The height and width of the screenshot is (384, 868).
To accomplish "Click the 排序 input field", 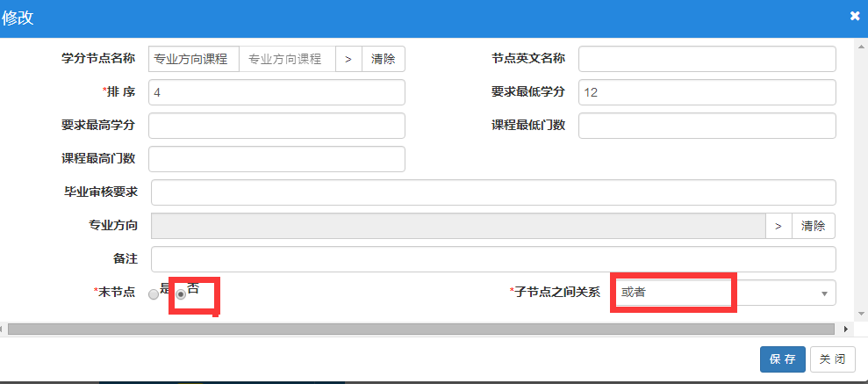I will point(276,92).
